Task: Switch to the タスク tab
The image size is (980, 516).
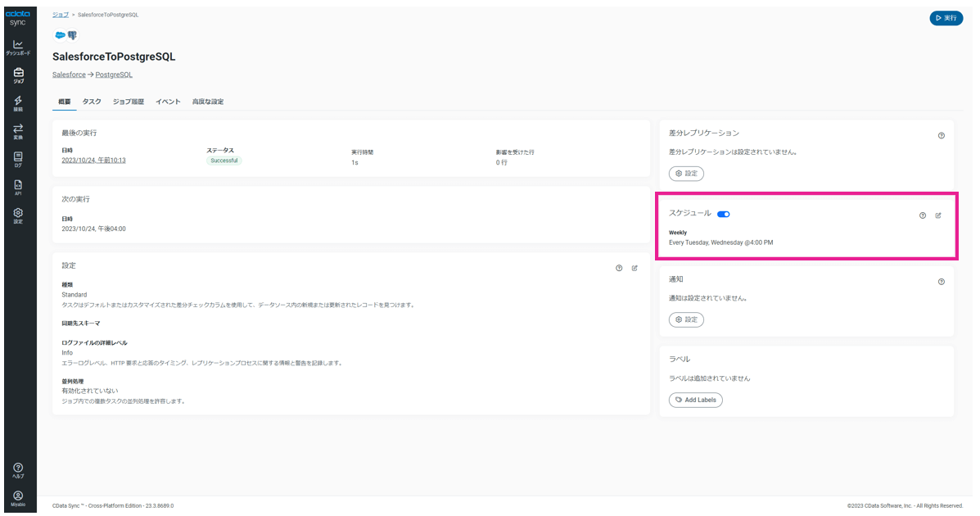Action: click(x=92, y=102)
